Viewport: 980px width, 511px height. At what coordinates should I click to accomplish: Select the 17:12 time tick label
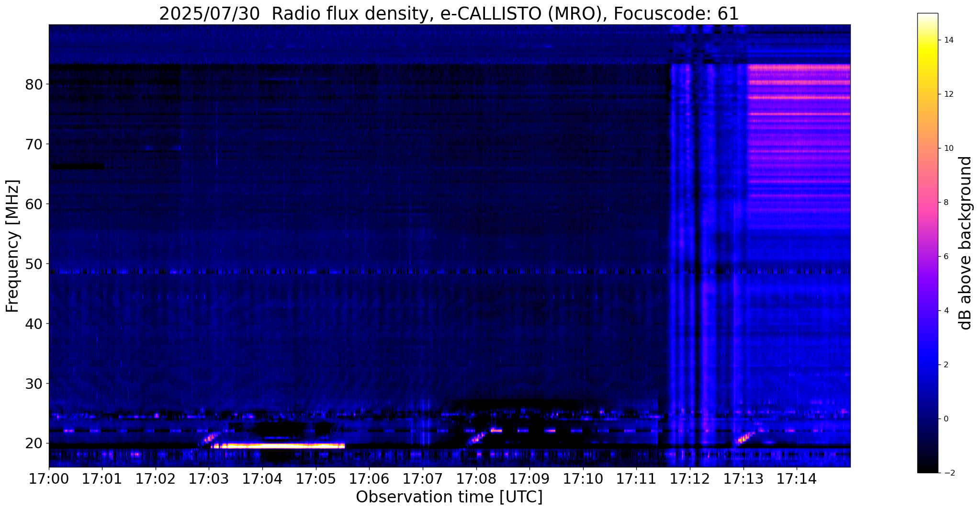[690, 479]
